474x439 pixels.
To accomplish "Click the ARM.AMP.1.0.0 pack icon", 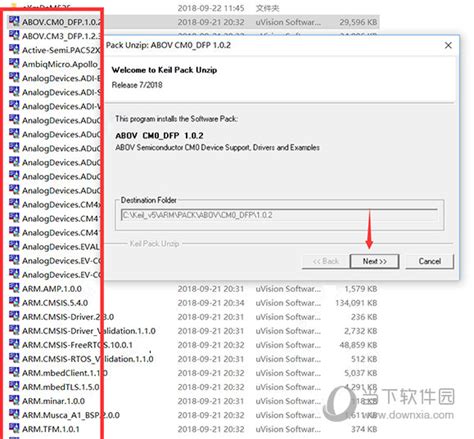I will (14, 288).
